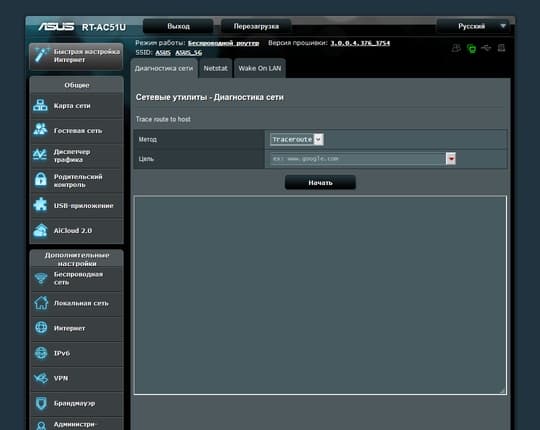Click the ASUS SSID link

pyautogui.click(x=163, y=53)
